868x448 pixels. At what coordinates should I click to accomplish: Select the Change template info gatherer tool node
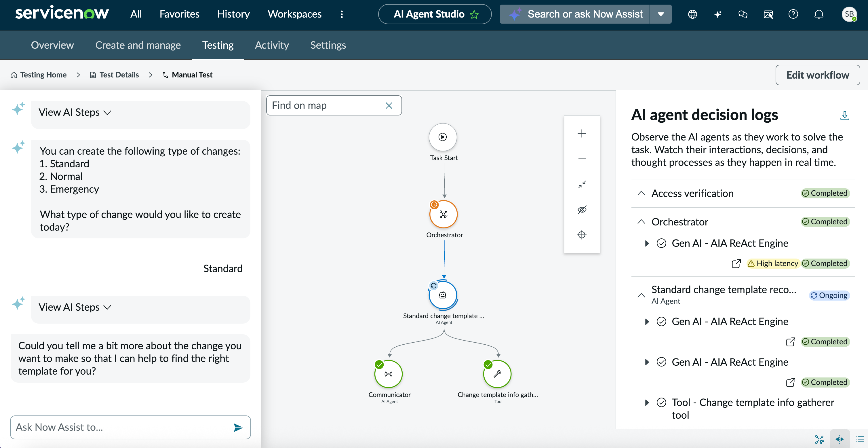(x=497, y=374)
